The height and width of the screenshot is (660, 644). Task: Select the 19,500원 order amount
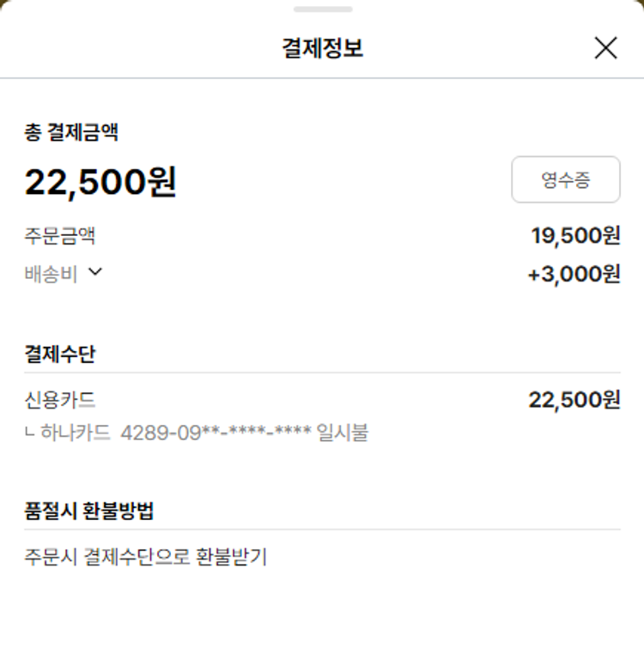point(575,235)
